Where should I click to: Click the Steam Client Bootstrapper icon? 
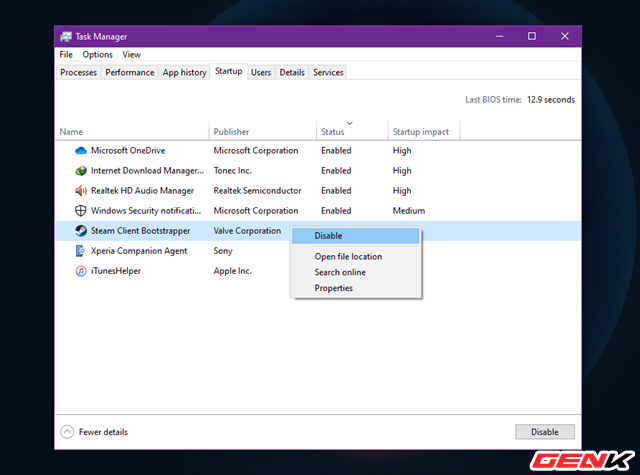(81, 231)
